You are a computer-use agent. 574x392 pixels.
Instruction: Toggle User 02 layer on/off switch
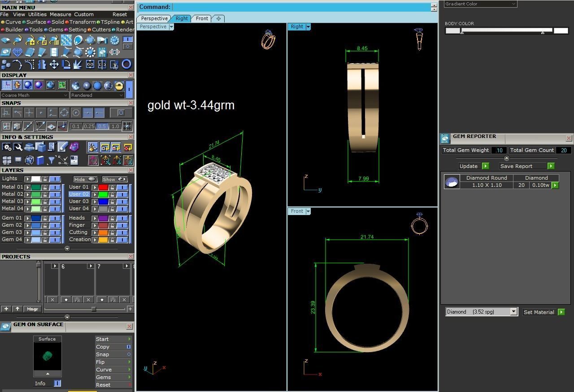click(122, 194)
